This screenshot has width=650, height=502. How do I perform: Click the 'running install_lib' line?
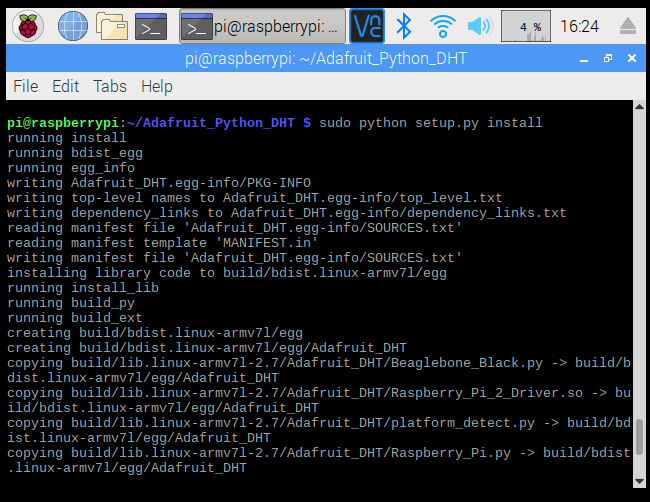point(83,288)
